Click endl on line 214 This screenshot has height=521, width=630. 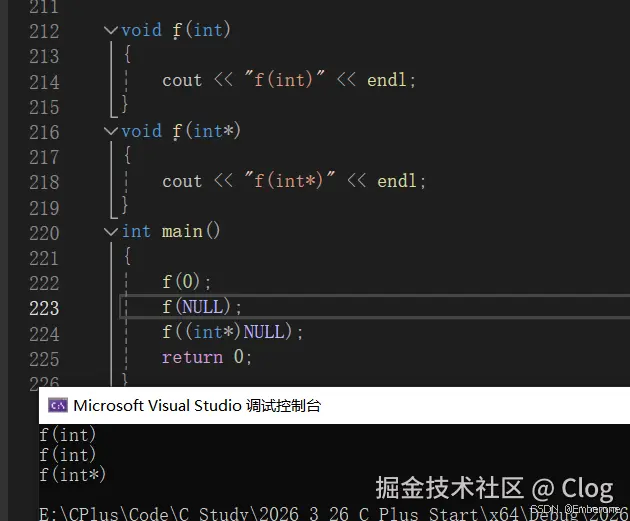pos(387,80)
